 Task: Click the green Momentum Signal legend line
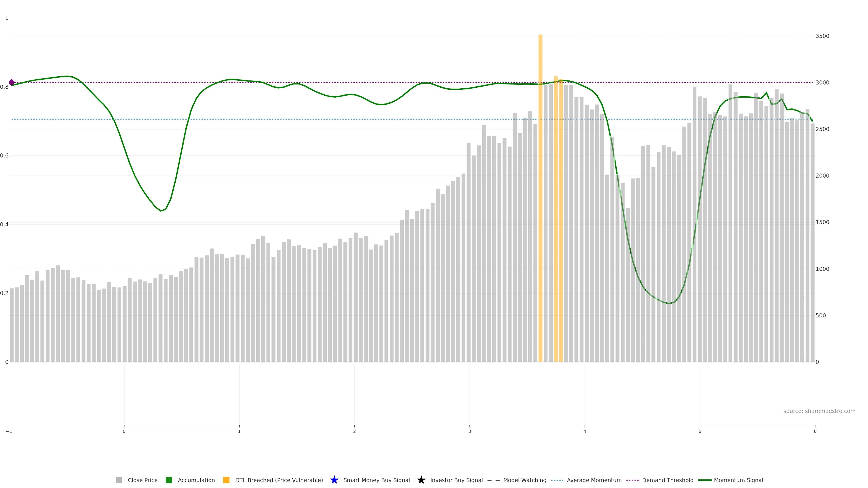[x=705, y=480]
